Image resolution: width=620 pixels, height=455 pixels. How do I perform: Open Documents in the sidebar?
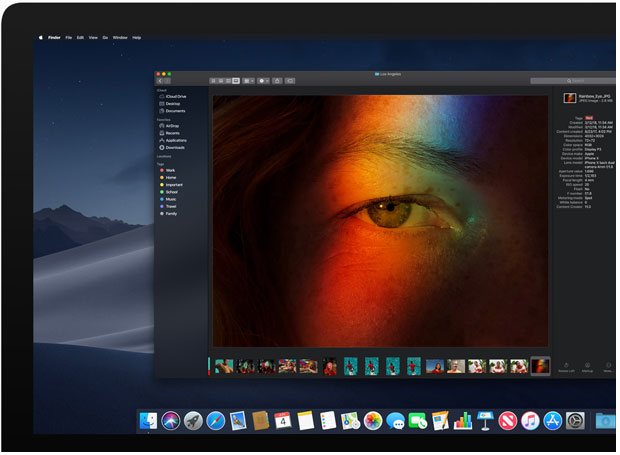[172, 111]
